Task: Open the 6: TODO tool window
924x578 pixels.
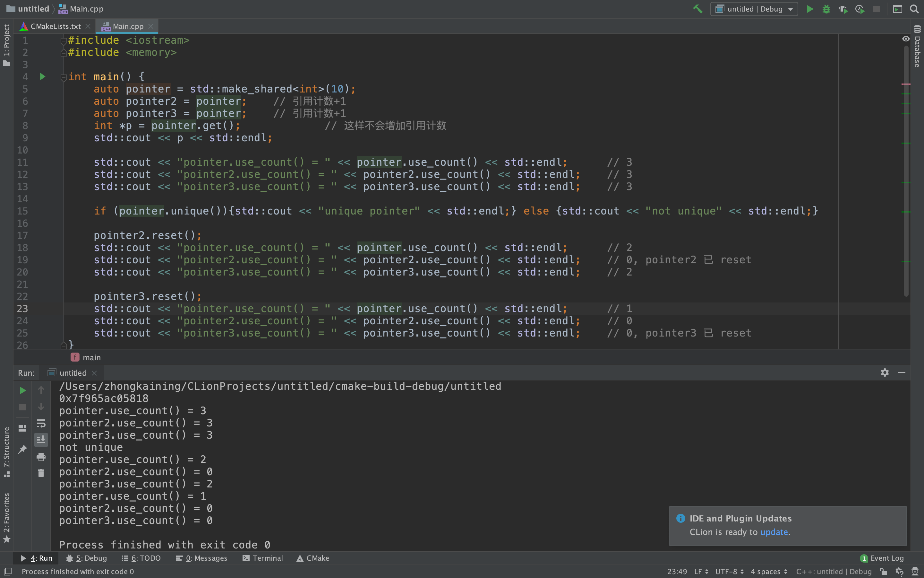Action: (x=141, y=558)
